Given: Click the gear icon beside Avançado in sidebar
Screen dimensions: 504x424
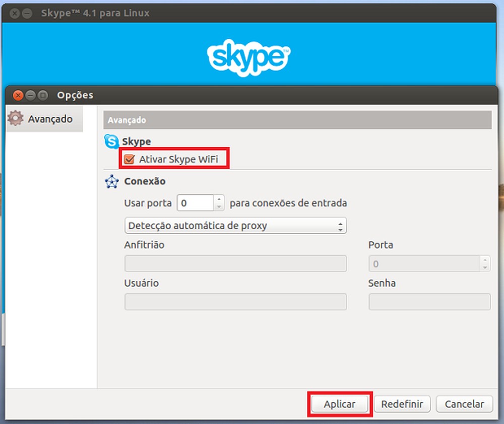Looking at the screenshot, I should pyautogui.click(x=15, y=119).
